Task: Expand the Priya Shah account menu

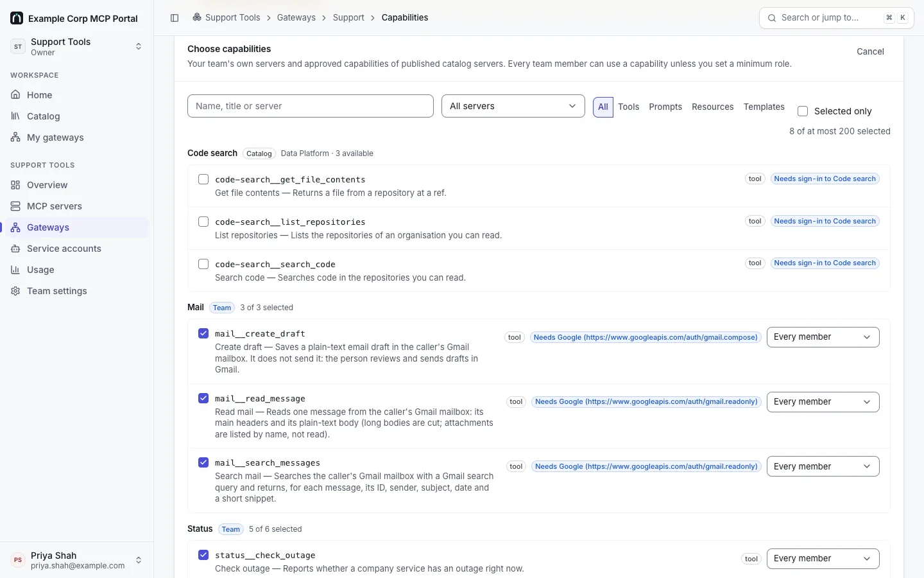Action: [x=77, y=560]
